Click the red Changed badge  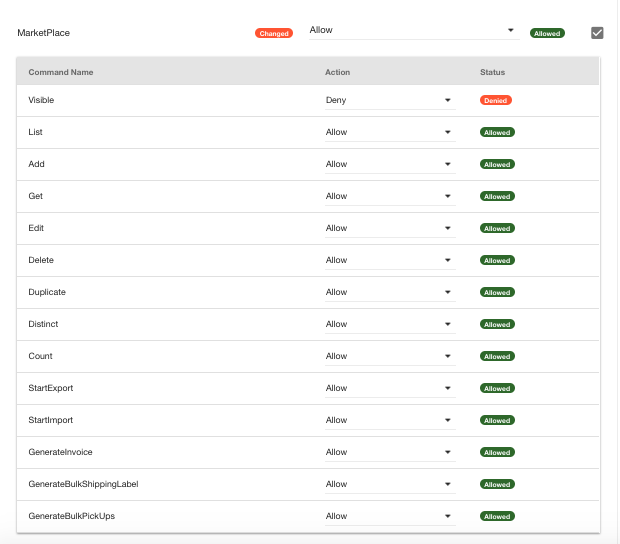pos(274,33)
